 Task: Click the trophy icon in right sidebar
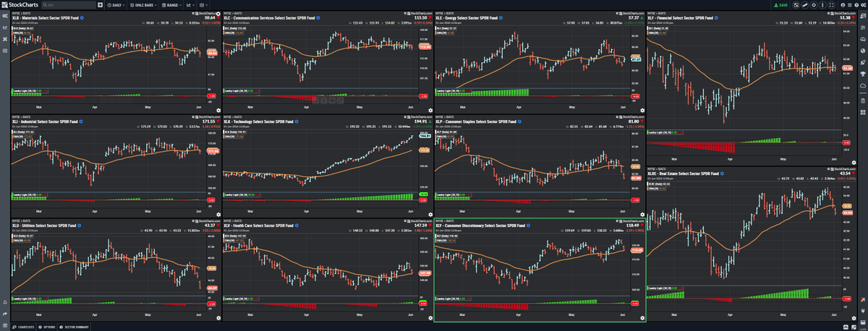coord(862,74)
